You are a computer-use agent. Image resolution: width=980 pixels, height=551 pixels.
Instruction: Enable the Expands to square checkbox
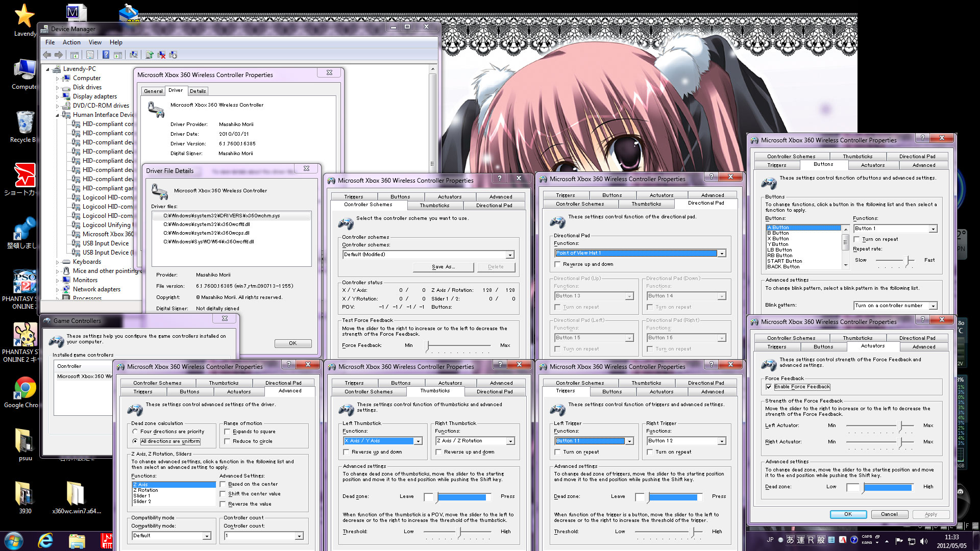pos(227,432)
